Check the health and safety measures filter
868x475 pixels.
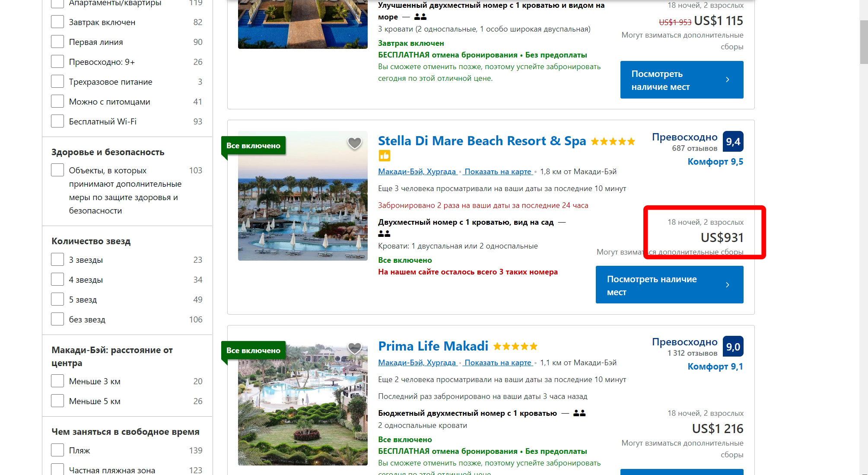57,170
